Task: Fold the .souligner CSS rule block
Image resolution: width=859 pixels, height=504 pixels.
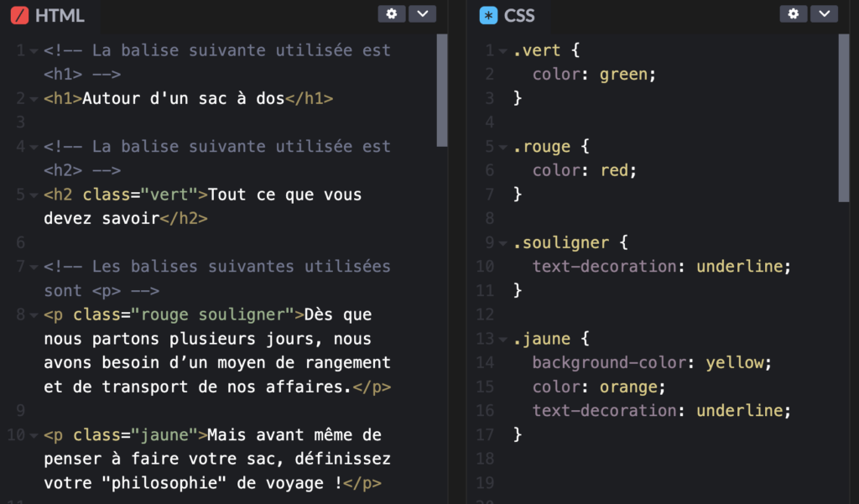Action: 503,244
